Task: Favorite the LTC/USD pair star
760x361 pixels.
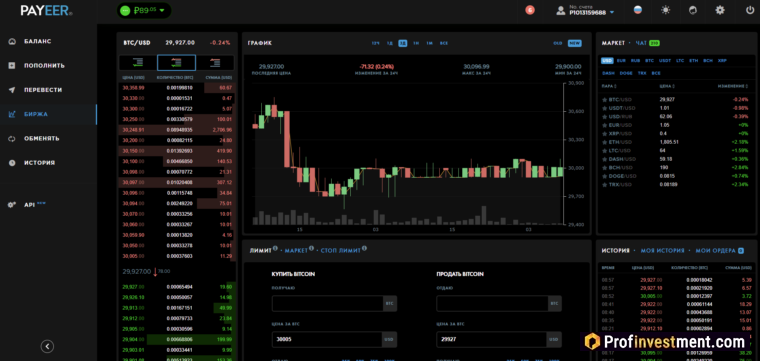Action: coord(604,151)
